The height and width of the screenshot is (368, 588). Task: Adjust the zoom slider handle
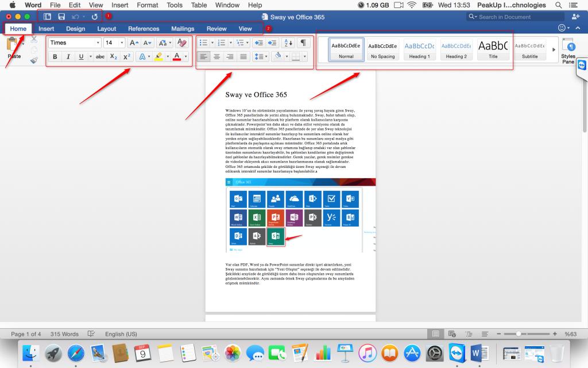pyautogui.click(x=519, y=334)
